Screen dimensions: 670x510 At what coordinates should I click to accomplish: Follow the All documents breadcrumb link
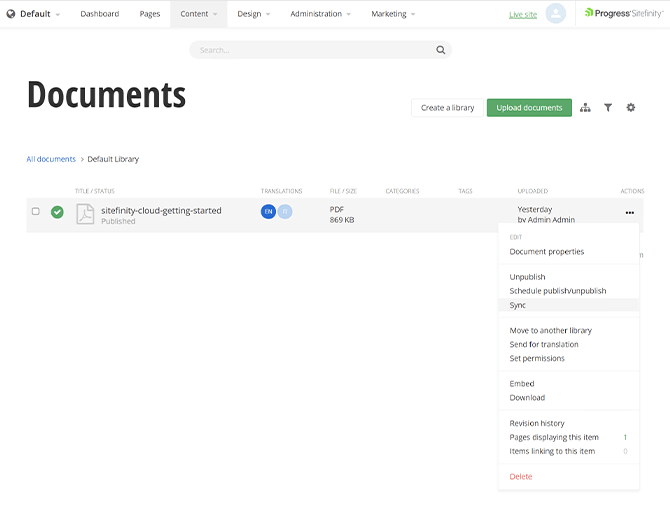coord(51,159)
